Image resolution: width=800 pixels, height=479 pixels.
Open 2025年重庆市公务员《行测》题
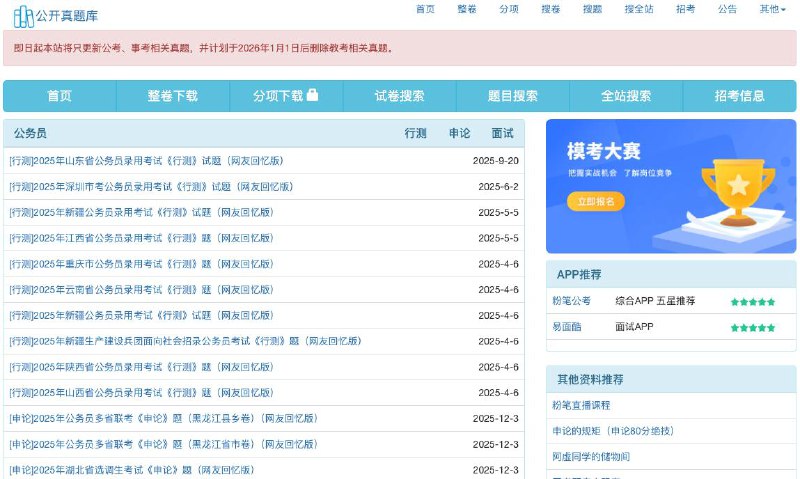141,264
